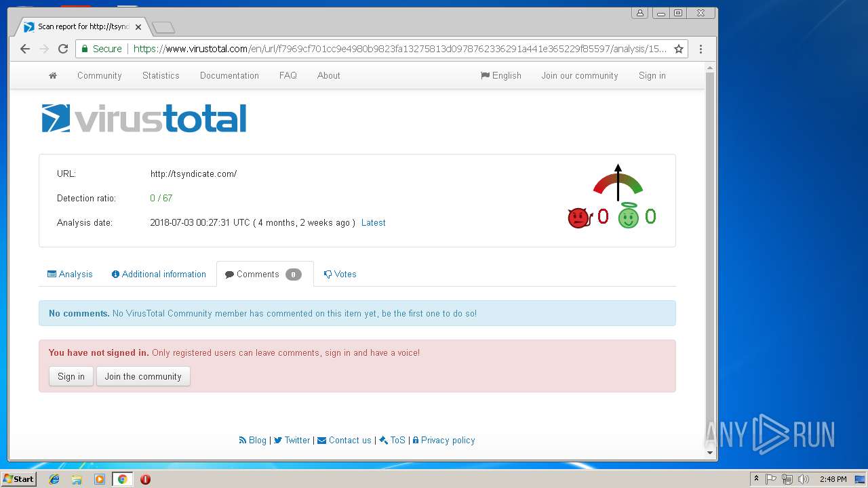The image size is (868, 488).
Task: Close the Scan report browser tab
Action: 138,27
